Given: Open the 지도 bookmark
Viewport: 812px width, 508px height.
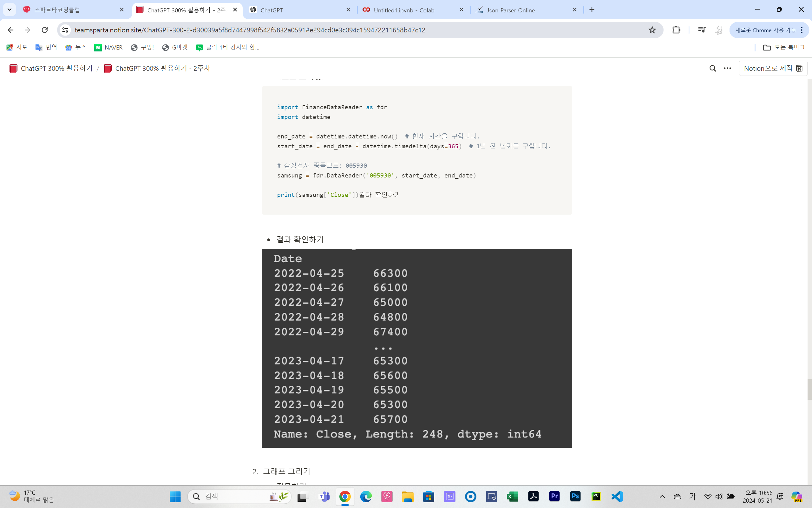Looking at the screenshot, I should click(17, 47).
